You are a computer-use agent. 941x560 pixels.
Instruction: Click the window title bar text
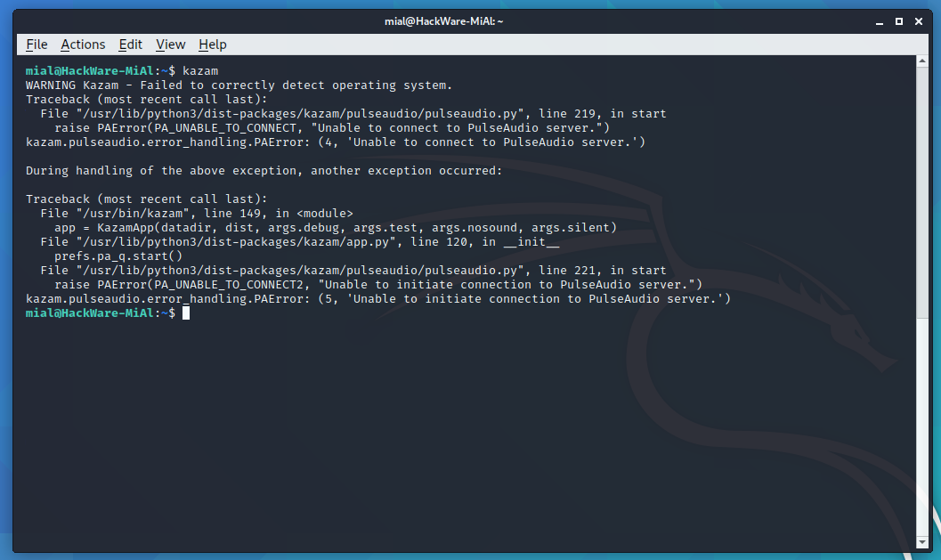[x=470, y=20]
